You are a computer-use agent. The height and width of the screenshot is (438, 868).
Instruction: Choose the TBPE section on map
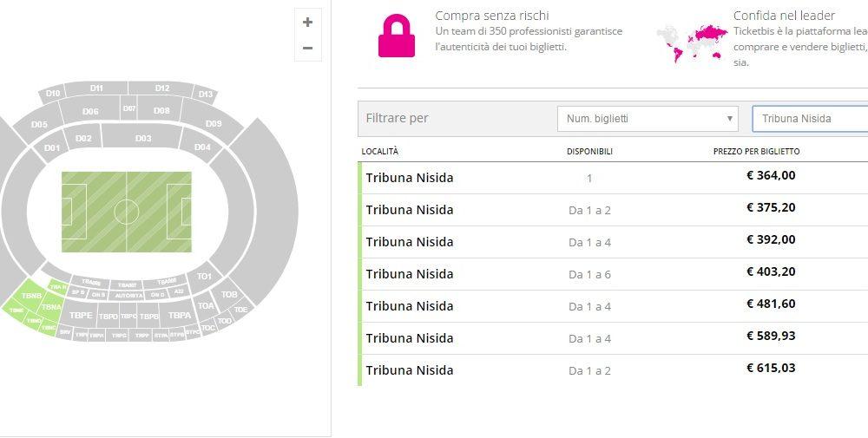[81, 316]
